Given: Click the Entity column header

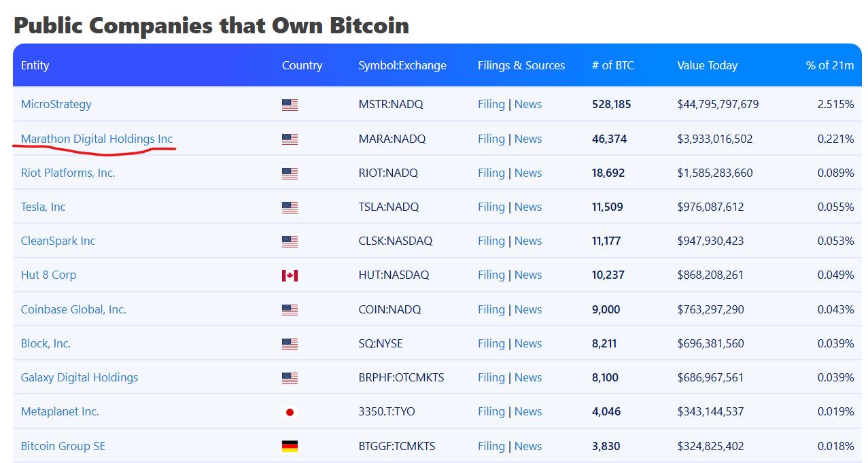Looking at the screenshot, I should pos(35,65).
